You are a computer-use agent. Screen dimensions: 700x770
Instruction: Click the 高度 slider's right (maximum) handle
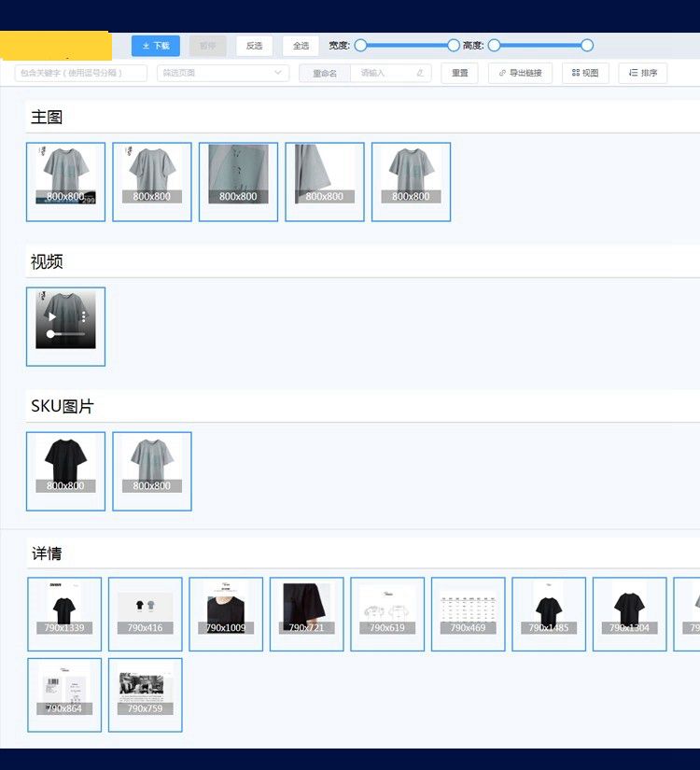pyautogui.click(x=587, y=45)
